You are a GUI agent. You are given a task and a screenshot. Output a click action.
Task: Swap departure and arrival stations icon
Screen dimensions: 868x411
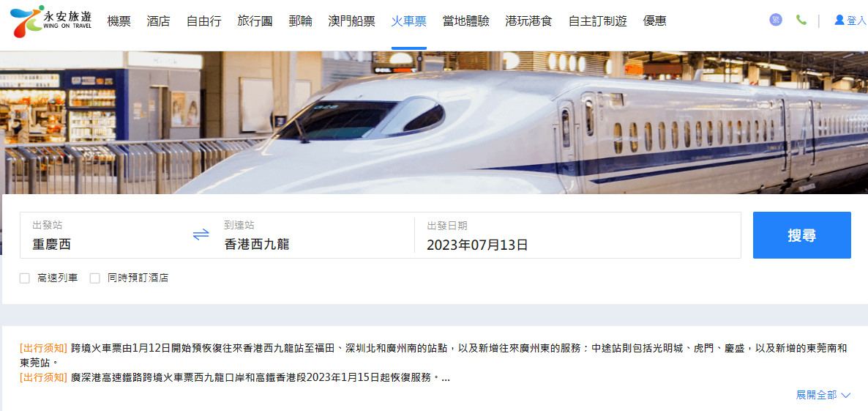201,234
